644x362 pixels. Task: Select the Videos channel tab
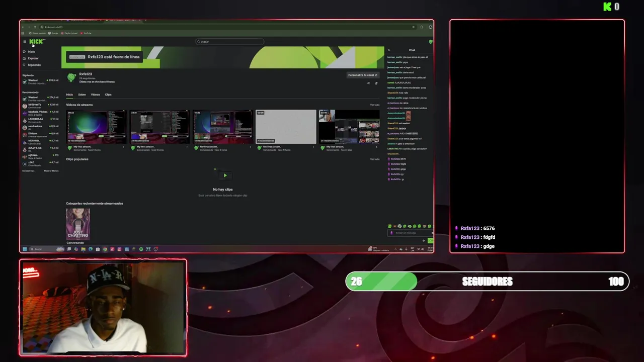pyautogui.click(x=95, y=95)
